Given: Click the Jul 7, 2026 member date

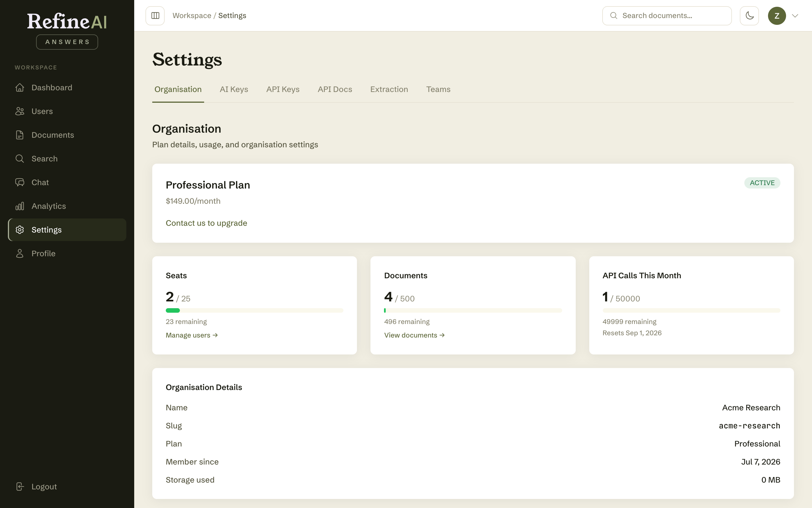Looking at the screenshot, I should point(760,462).
